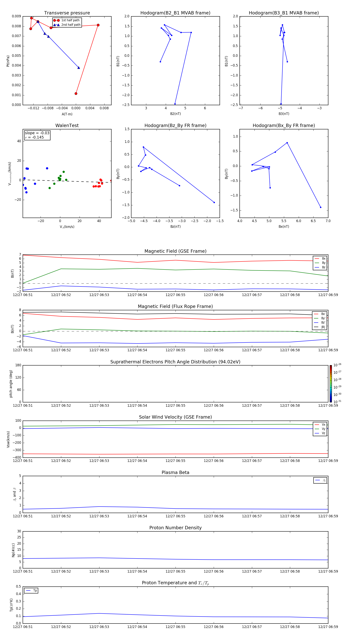Click the 'A(T·m)' x-axis label

[67, 114]
